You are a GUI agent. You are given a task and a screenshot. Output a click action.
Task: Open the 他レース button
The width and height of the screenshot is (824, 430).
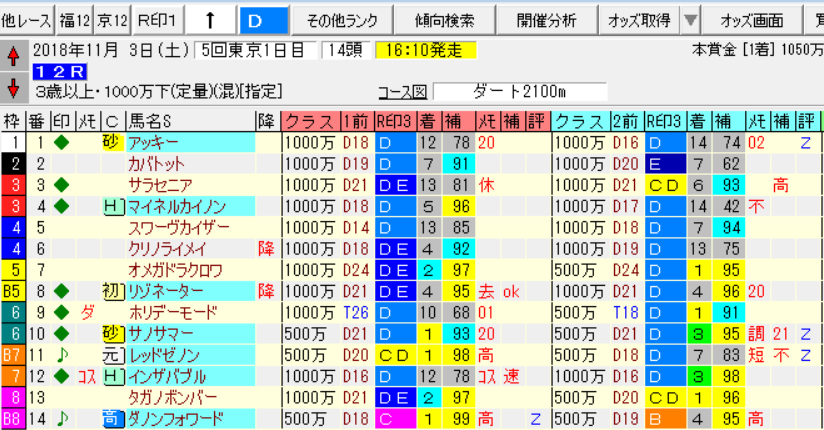27,21
